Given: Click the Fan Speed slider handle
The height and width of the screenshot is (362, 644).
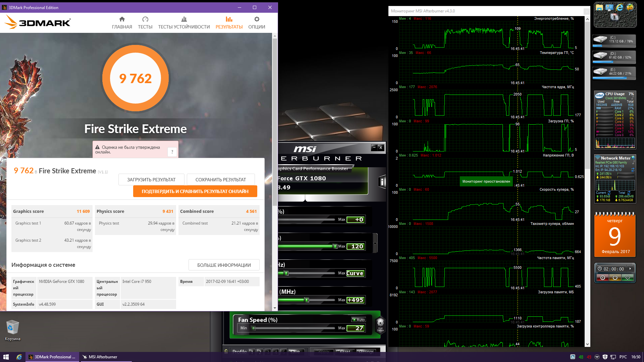Looking at the screenshot, I should tap(254, 328).
